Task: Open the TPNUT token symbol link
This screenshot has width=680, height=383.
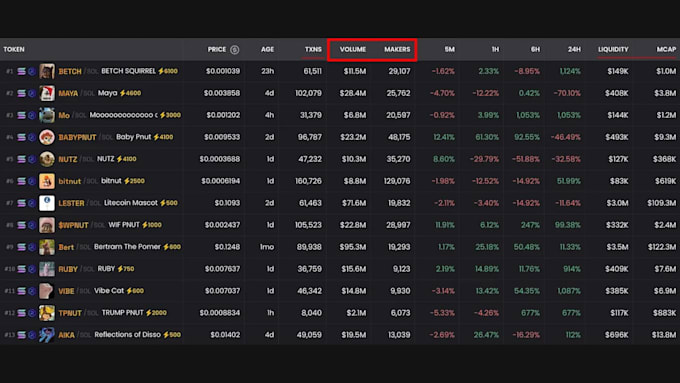Action: (x=70, y=313)
